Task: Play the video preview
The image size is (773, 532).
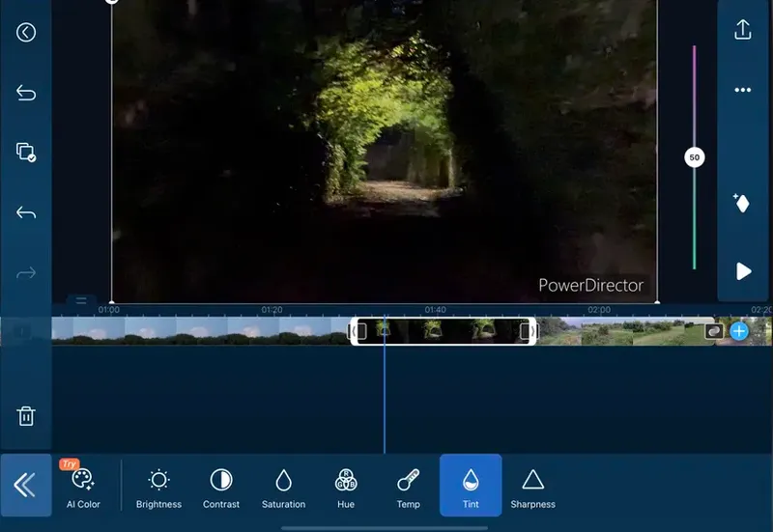Action: (x=743, y=271)
